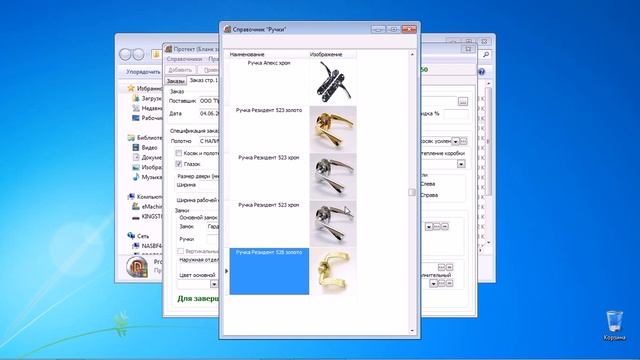This screenshot has width=640, height=360.
Task: Open the NASBF4 network location in Explorer
Action: (x=147, y=246)
